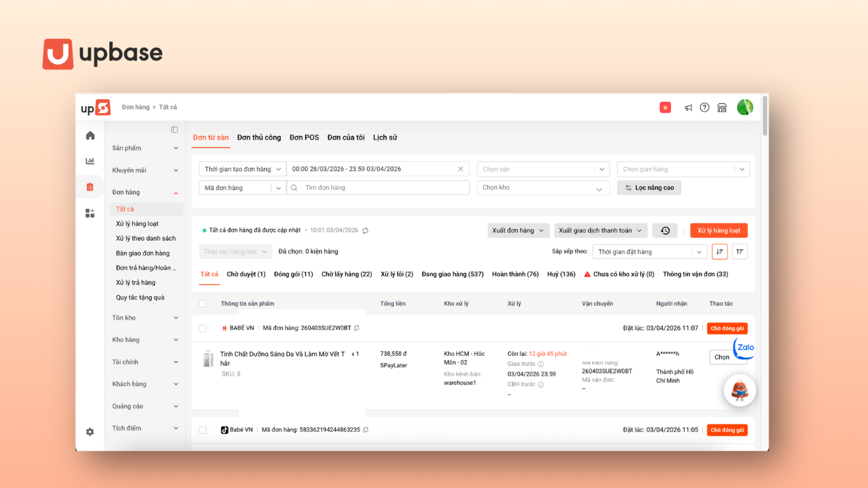Open the apps grid-plus icon
Viewport: 868px width, 488px height.
(x=90, y=213)
